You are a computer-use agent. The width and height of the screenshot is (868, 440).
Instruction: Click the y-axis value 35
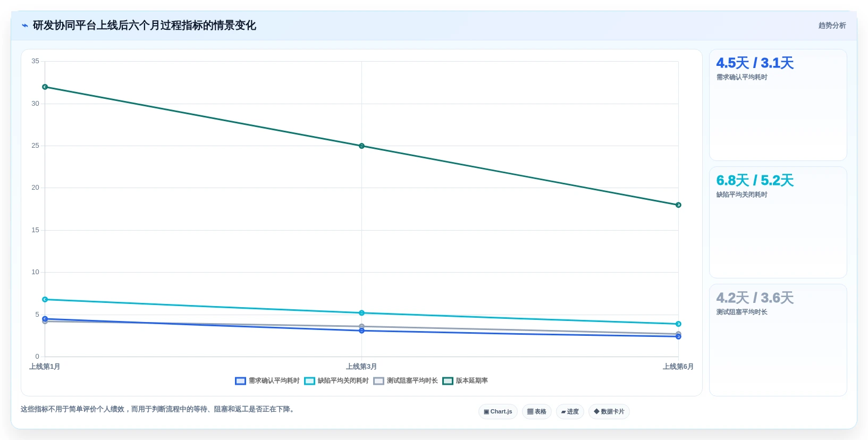[35, 61]
